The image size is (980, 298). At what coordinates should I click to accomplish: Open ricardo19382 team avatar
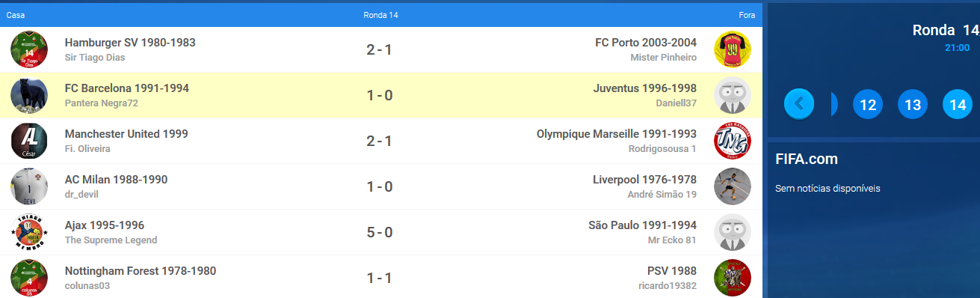(733, 278)
